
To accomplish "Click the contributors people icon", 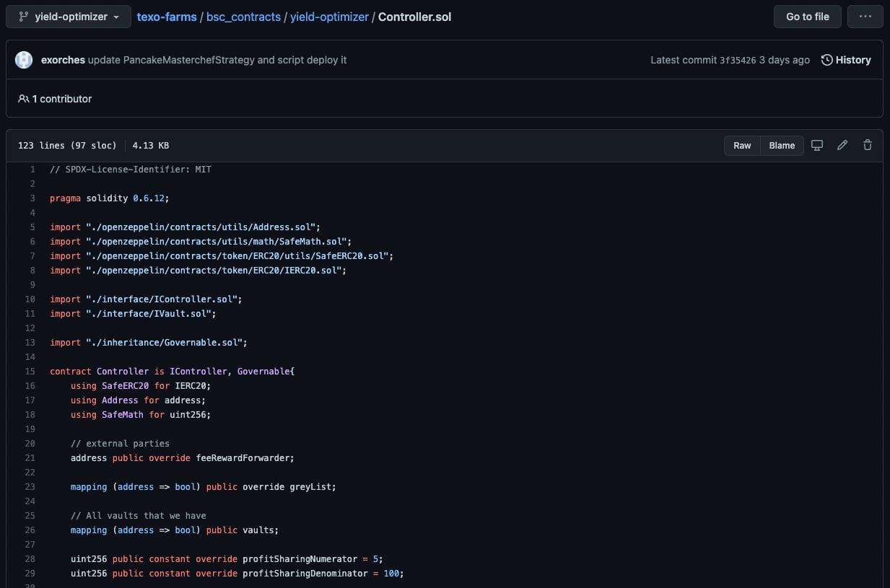I will (24, 99).
